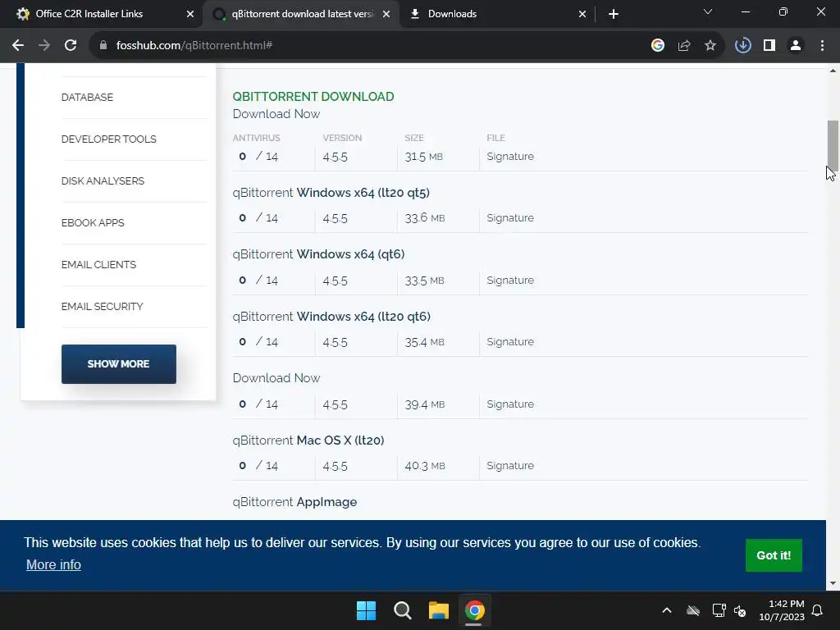Share this page via share icon
Image resolution: width=840 pixels, height=630 pixels.
point(684,46)
